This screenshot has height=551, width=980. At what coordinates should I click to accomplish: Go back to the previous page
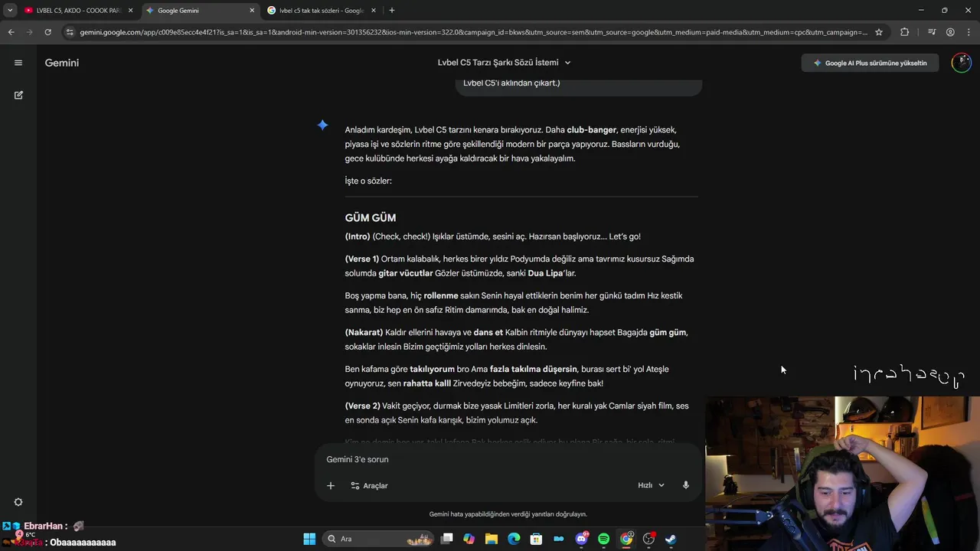[11, 32]
